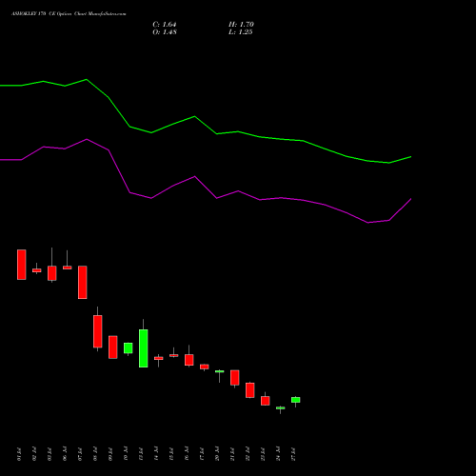476x476 pixels.
Task: Click the 17 Jul date label
Action: [x=202, y=454]
